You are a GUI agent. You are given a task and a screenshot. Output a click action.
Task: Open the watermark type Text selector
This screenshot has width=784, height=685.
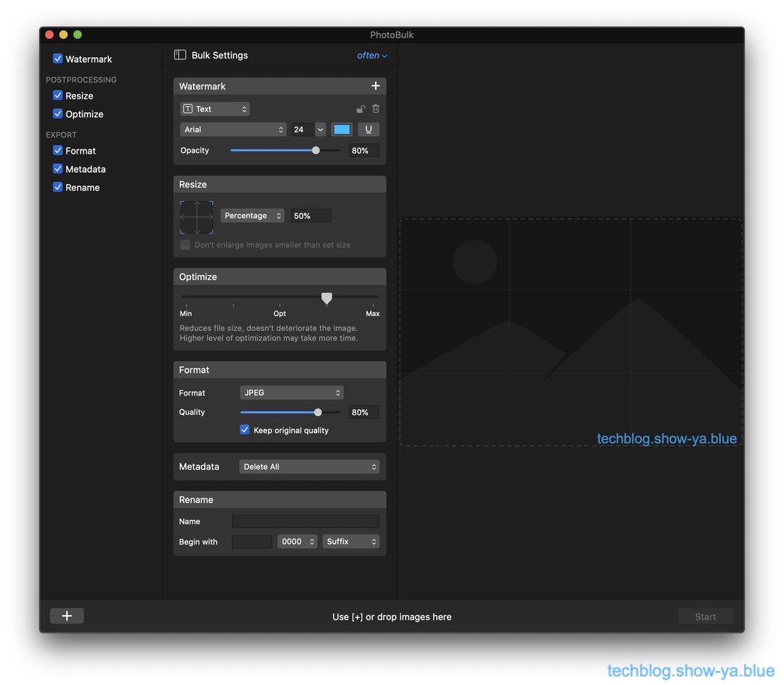(215, 109)
